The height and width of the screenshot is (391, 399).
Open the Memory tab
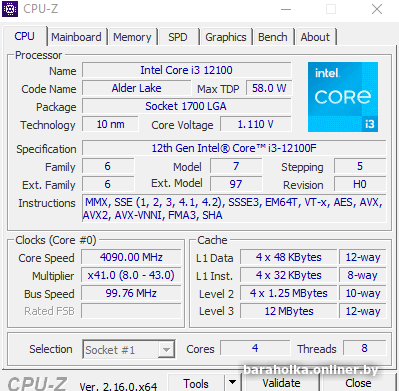pos(132,37)
